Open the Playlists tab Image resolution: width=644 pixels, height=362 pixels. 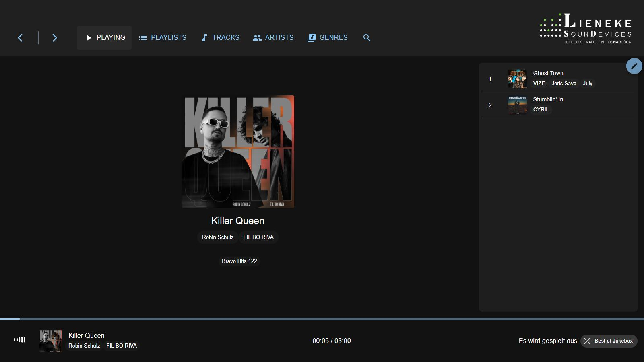coord(163,38)
